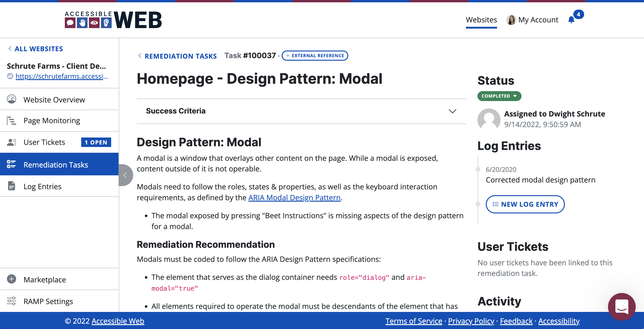Open the Completed status dropdown

[x=499, y=96]
